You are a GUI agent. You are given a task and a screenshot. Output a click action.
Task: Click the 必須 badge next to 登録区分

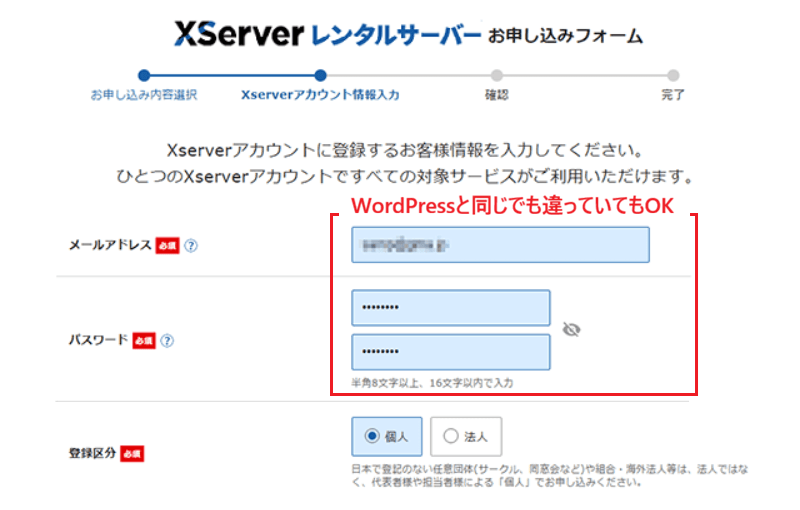tap(132, 453)
